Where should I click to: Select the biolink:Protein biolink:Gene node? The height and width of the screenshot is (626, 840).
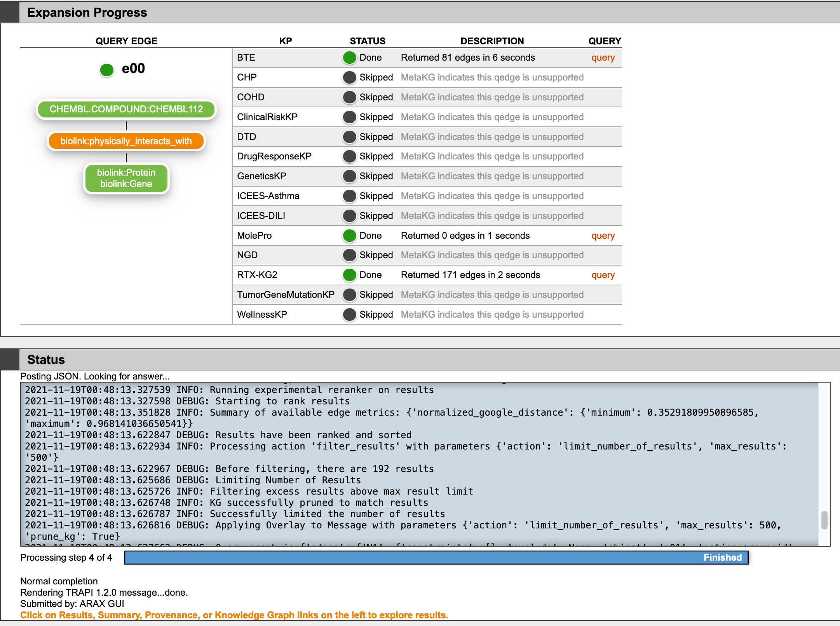pyautogui.click(x=126, y=178)
